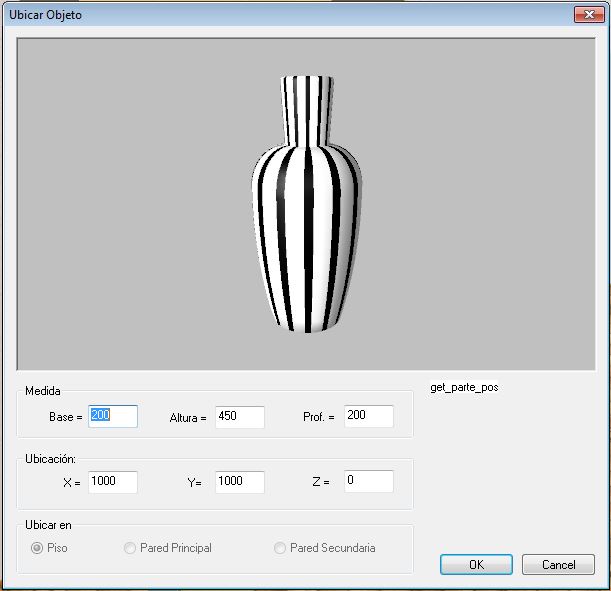The height and width of the screenshot is (591, 611).
Task: Focus the Z location input field
Action: (369, 481)
